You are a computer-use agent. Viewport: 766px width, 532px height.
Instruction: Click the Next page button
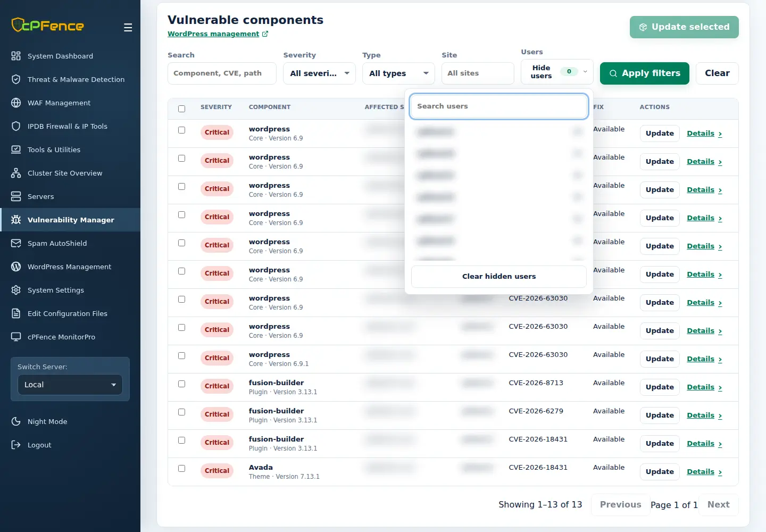[718, 505]
